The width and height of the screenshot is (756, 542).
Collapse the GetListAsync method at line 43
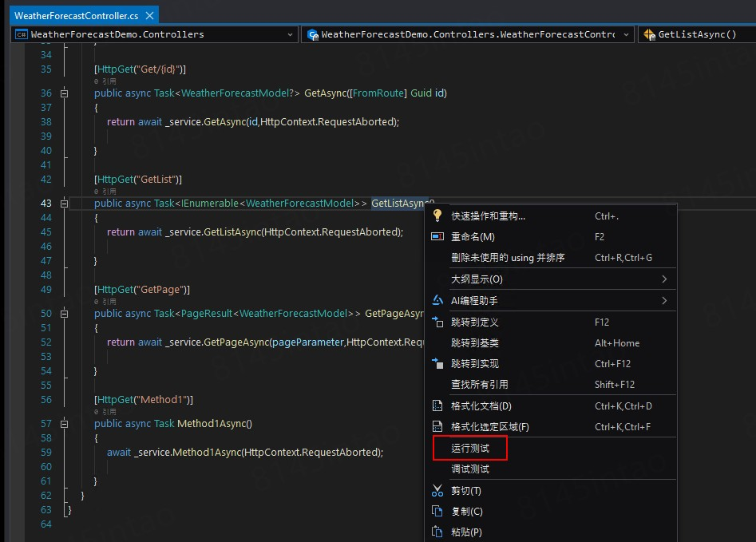click(64, 204)
